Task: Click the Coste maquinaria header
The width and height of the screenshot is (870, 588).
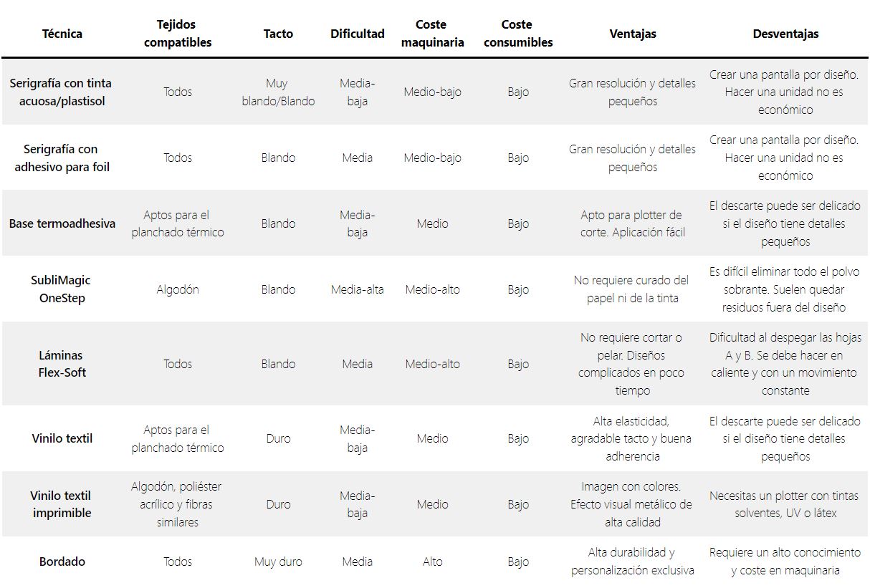Action: pyautogui.click(x=432, y=34)
